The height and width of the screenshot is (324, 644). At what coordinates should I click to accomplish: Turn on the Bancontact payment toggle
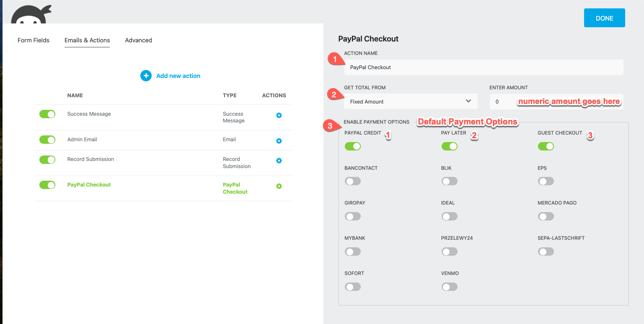353,181
